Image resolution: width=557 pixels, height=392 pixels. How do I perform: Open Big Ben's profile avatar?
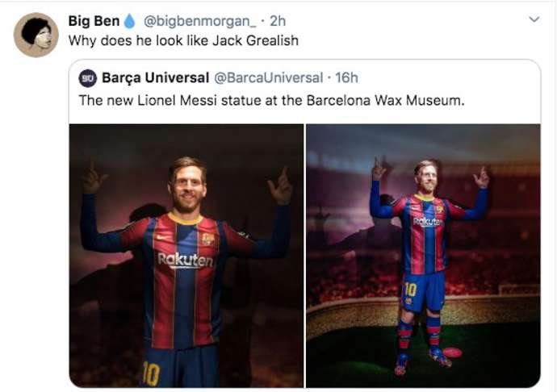pos(36,35)
